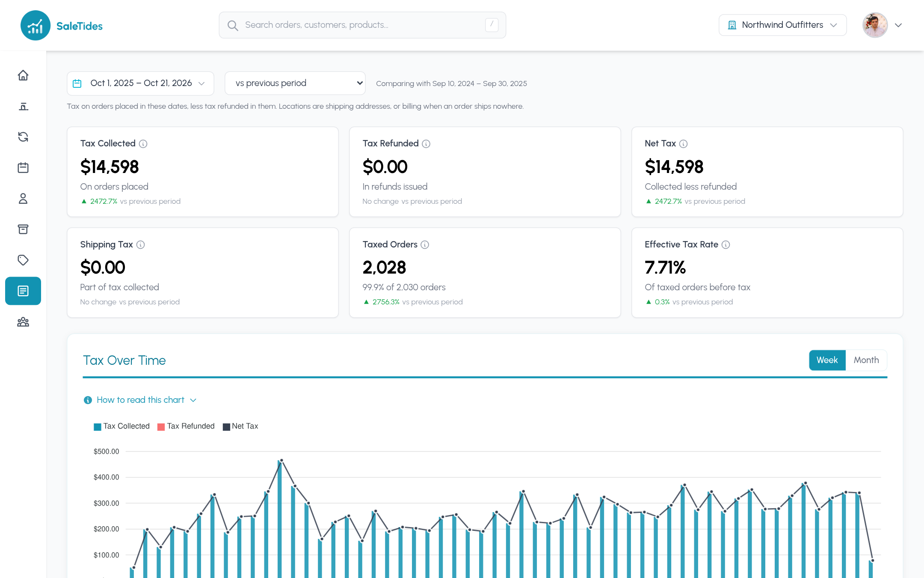Focus the Search orders, customers, products field
This screenshot has height=578, width=924.
pos(362,25)
